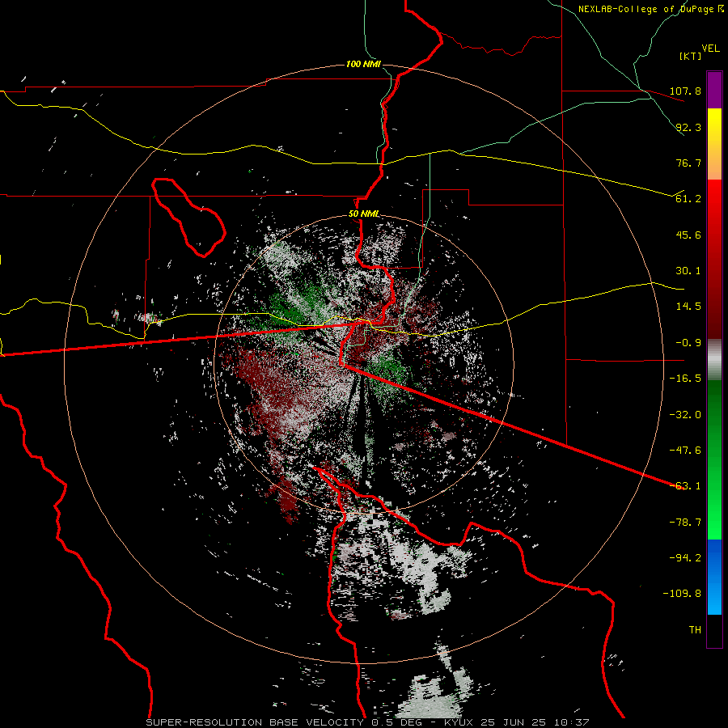Screen dimensions: 728x728
Task: Select the 14.5 velocity scale value
Action: tap(688, 307)
